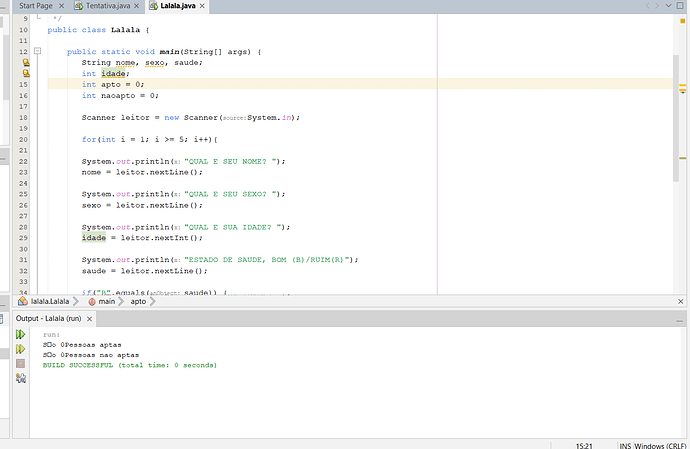The width and height of the screenshot is (690, 449).
Task: Click the warning hint bulb on String line
Action: (26, 63)
